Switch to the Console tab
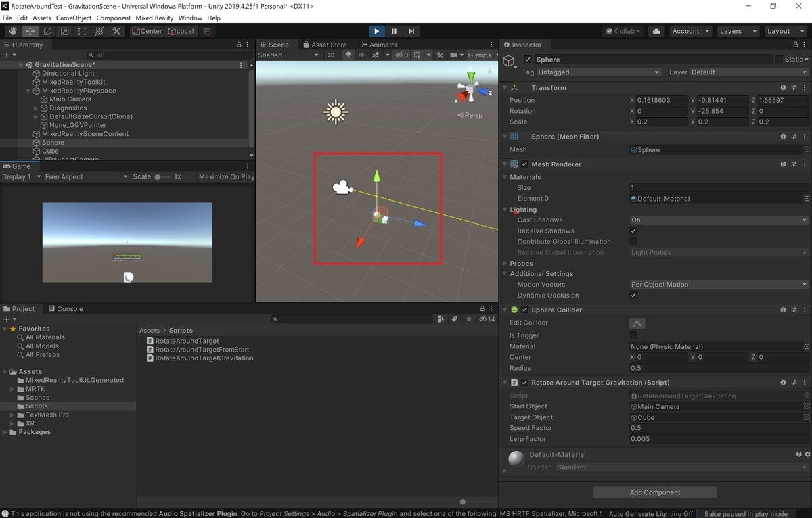 click(65, 309)
